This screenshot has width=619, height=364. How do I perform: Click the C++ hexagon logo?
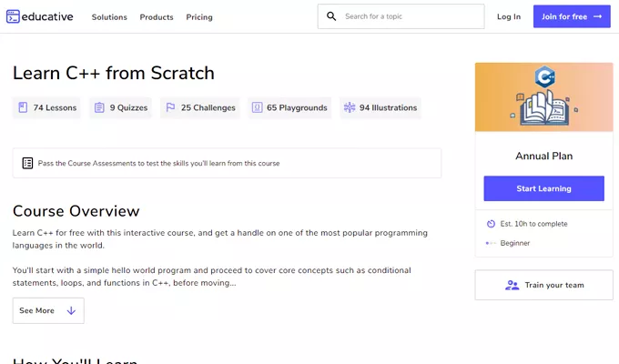544,76
